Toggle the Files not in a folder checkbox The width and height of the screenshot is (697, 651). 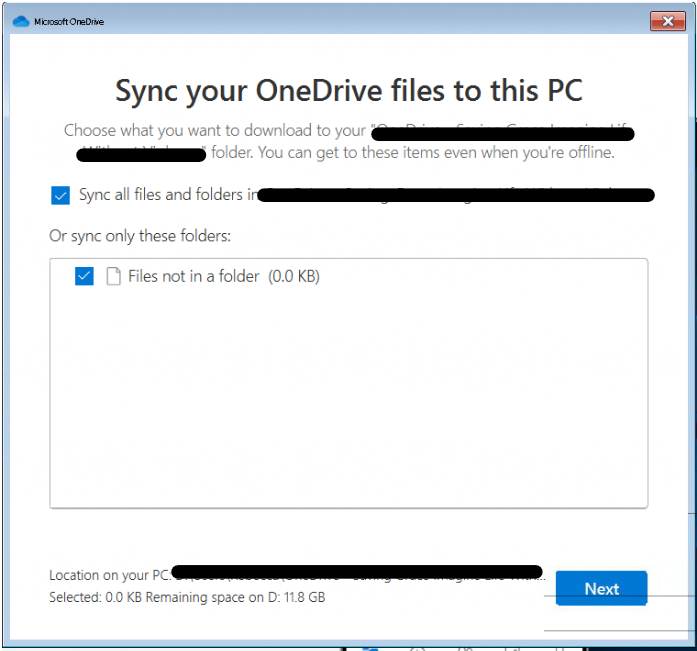[x=84, y=276]
